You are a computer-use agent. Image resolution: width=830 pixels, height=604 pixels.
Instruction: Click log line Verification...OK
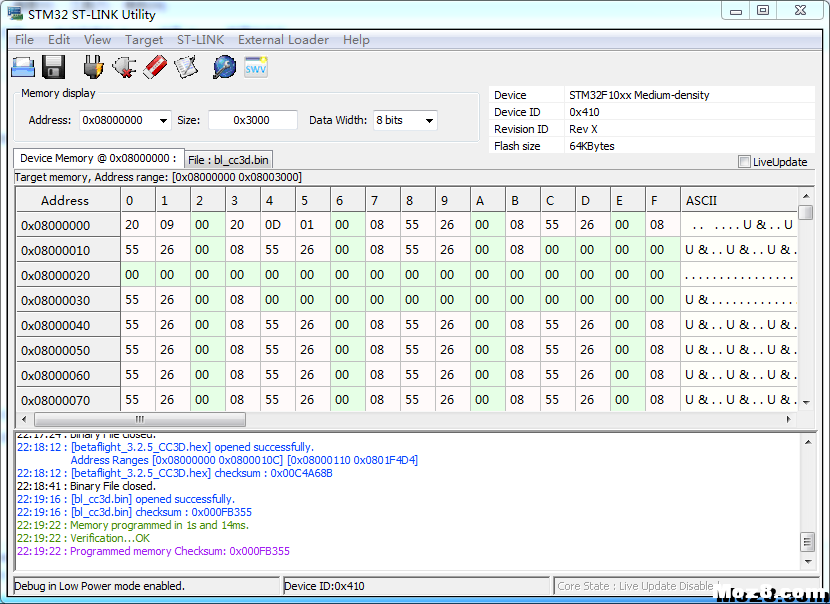click(83, 538)
